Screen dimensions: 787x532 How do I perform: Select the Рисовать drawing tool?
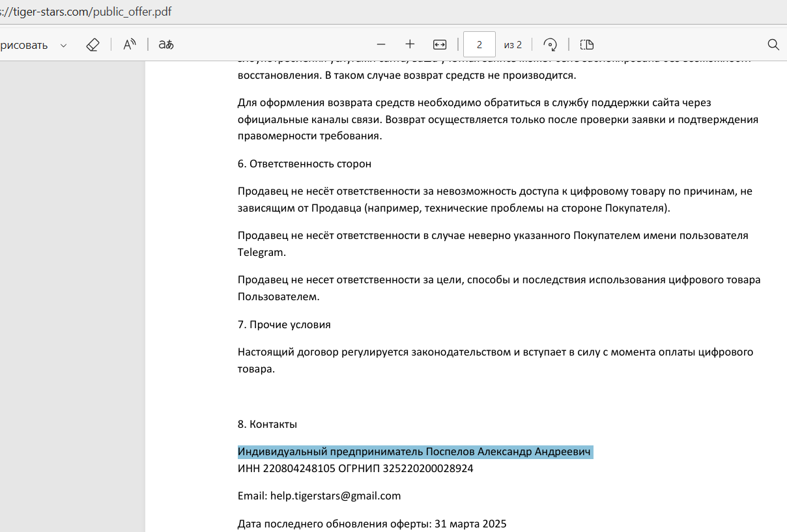(26, 44)
